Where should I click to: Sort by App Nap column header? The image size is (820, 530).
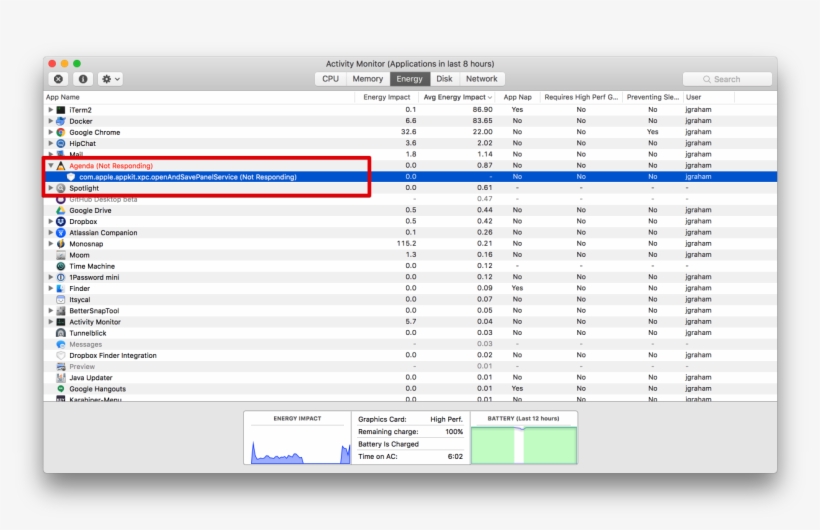[x=517, y=97]
